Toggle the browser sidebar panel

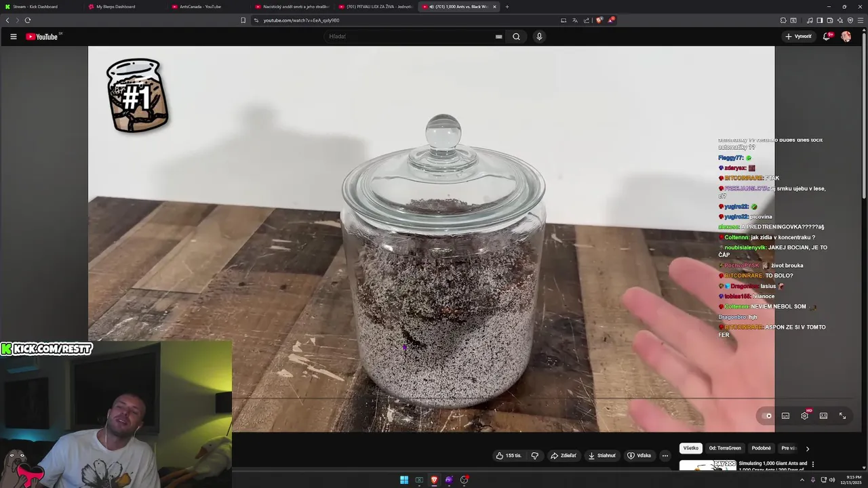click(819, 20)
